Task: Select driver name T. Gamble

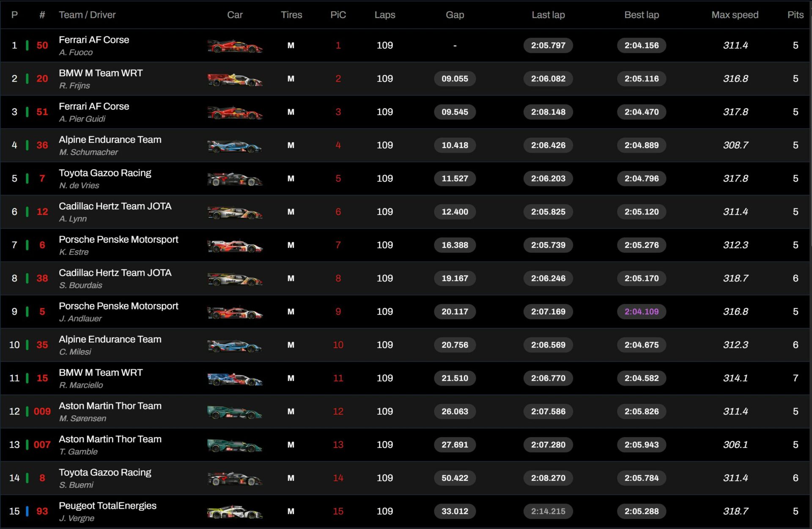Action: pos(78,452)
